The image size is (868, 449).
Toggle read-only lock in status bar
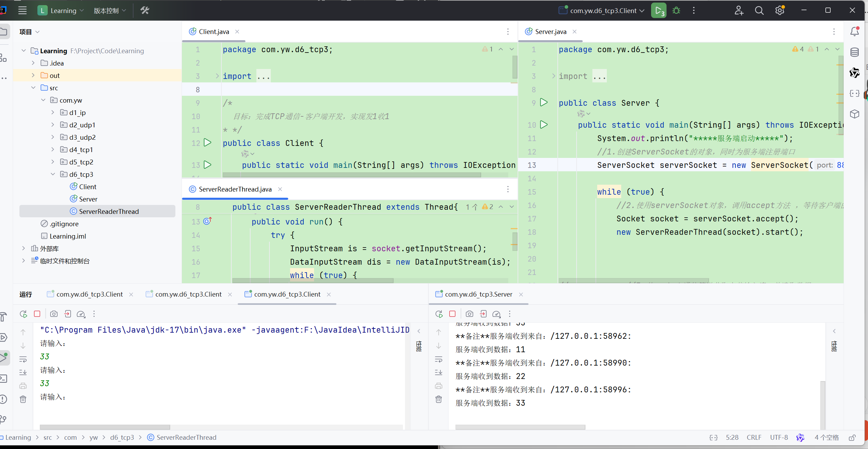pyautogui.click(x=852, y=438)
